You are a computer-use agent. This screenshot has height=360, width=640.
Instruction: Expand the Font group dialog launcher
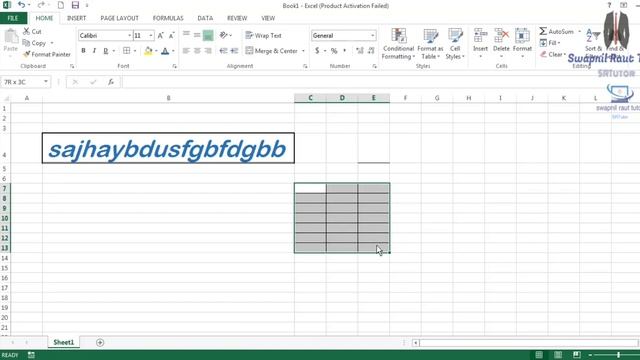click(174, 66)
